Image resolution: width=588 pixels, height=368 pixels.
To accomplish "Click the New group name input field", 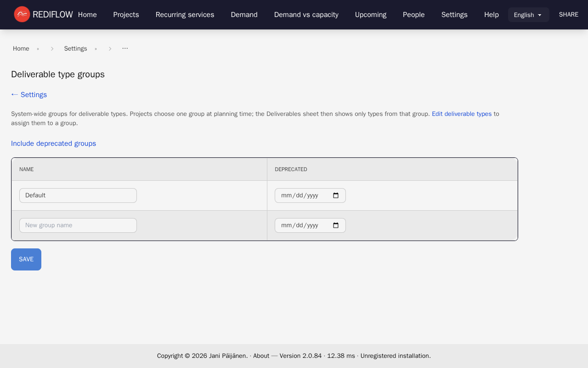I will coord(78,225).
